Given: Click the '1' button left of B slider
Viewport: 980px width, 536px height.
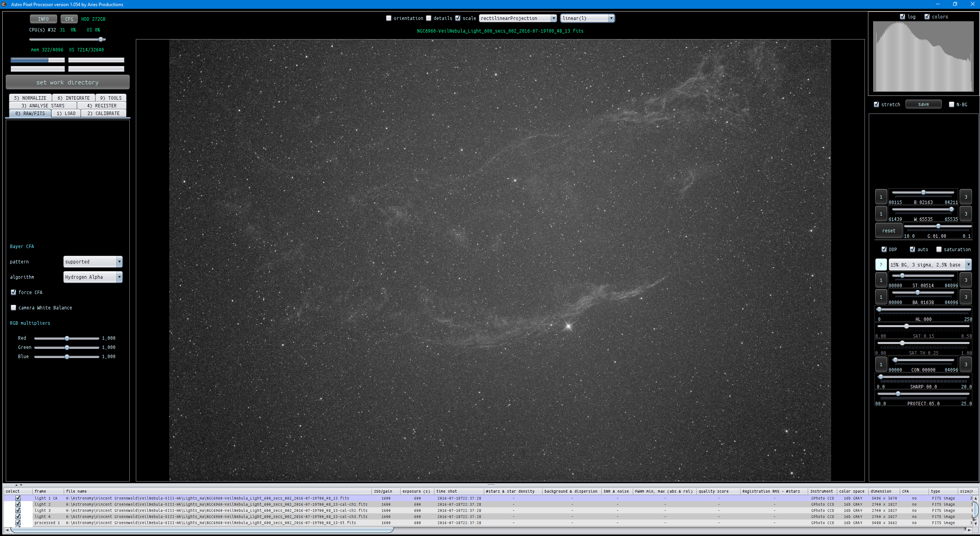Looking at the screenshot, I should (881, 197).
